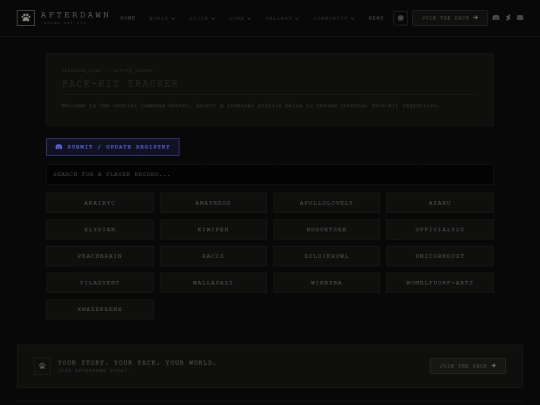Go to the Home nav item
Screen dimensions: 540x405
click(127, 18)
